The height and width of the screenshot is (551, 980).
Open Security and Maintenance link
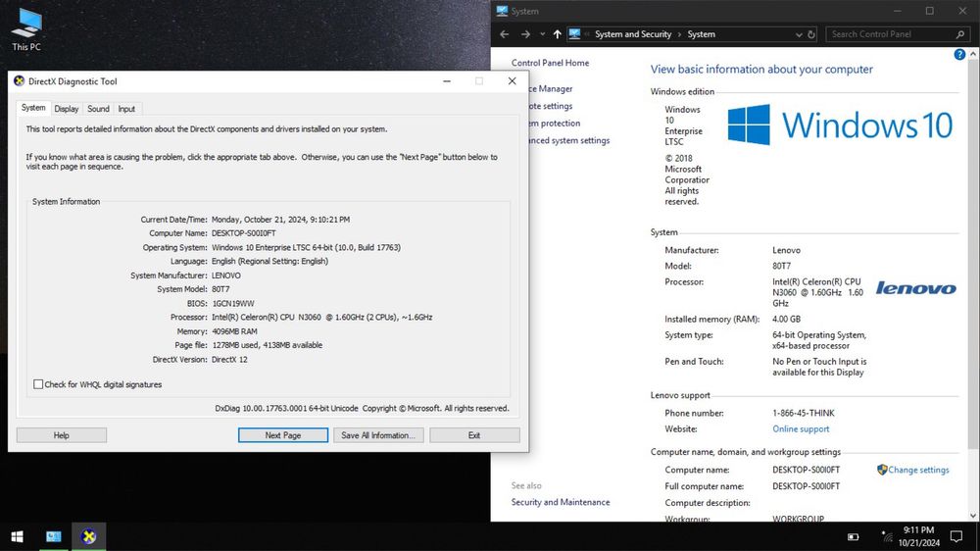(560, 502)
